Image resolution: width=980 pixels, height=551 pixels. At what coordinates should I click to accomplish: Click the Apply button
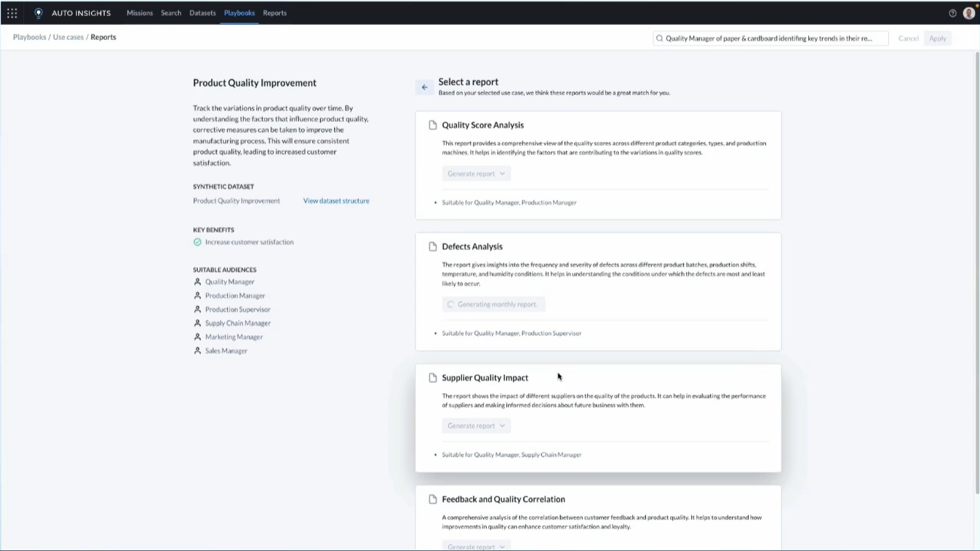click(938, 39)
